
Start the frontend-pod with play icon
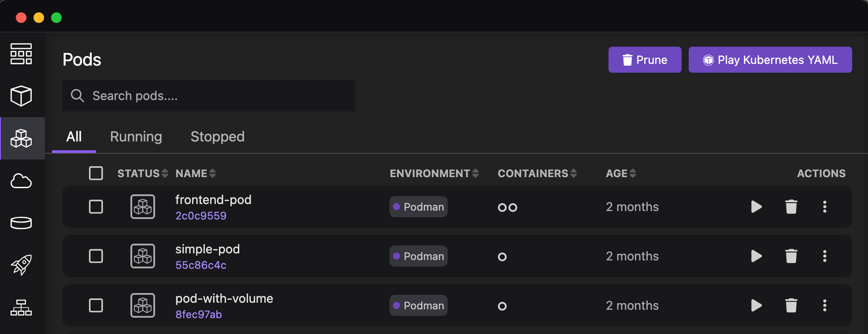pyautogui.click(x=756, y=207)
